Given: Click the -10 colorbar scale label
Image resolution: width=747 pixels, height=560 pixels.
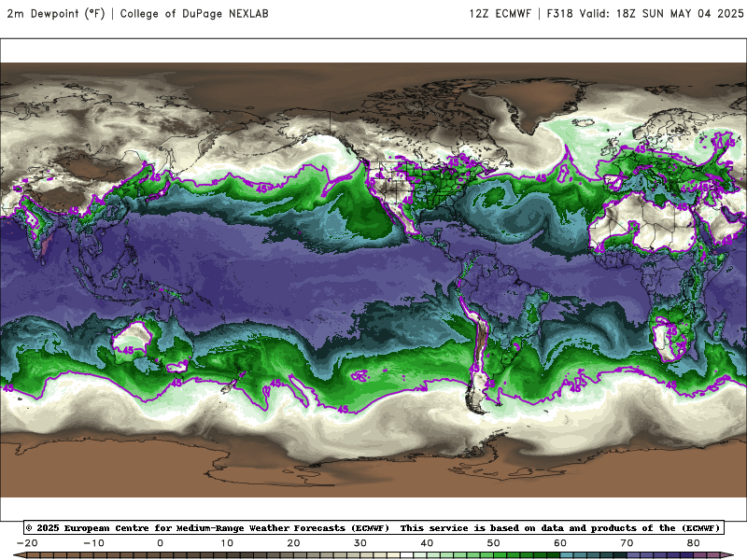Looking at the screenshot, I should pyautogui.click(x=94, y=543).
